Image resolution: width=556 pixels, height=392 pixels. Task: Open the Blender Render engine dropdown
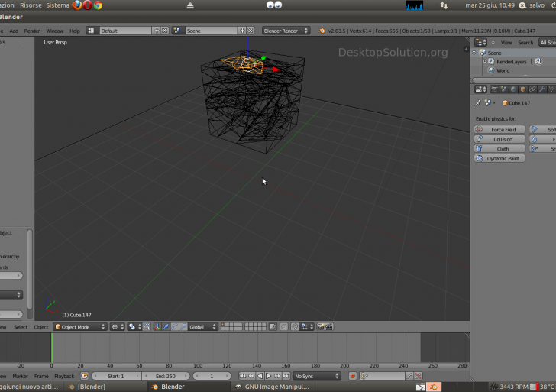click(286, 31)
